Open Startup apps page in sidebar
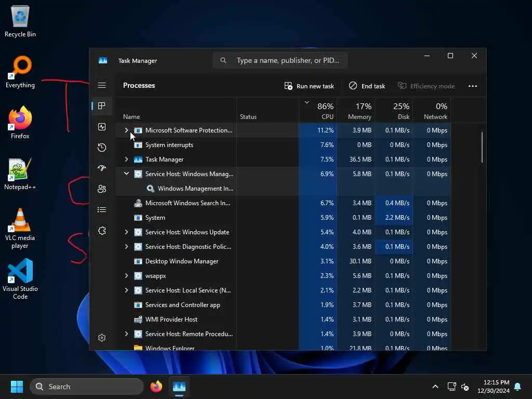The width and height of the screenshot is (532, 399). (x=102, y=168)
